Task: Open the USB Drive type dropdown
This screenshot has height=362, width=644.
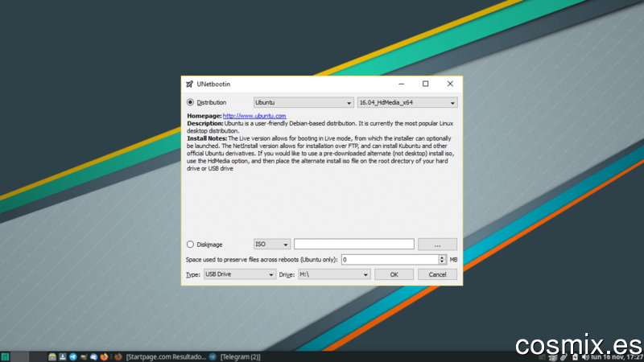Action: [x=239, y=274]
